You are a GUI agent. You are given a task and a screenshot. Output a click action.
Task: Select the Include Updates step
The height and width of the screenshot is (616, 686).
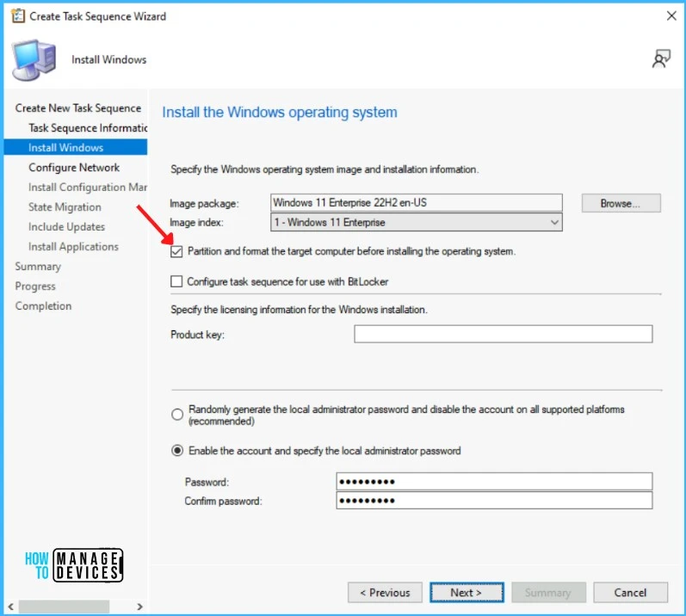point(66,226)
